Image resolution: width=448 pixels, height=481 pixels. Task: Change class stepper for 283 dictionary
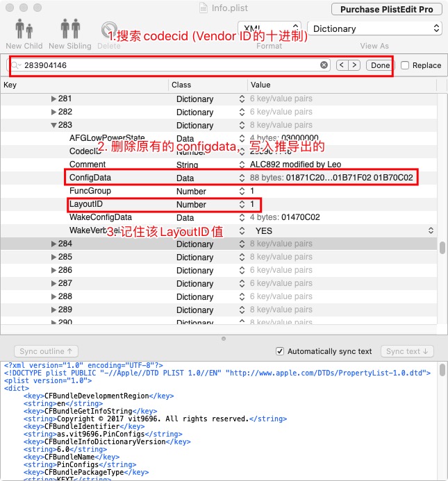[x=242, y=125]
